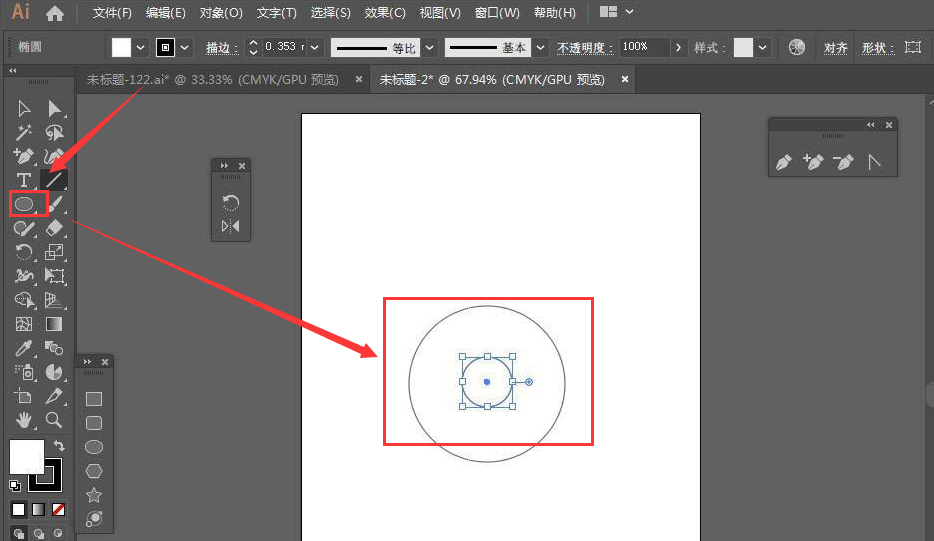Screen dimensions: 934x541
Task: Open the 效果(C) menu
Action: pyautogui.click(x=385, y=13)
